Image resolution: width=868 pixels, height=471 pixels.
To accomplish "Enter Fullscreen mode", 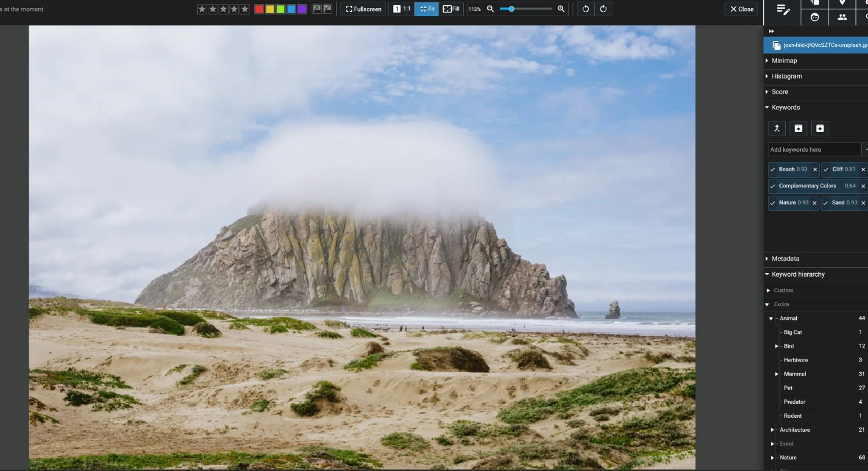I will (x=362, y=9).
